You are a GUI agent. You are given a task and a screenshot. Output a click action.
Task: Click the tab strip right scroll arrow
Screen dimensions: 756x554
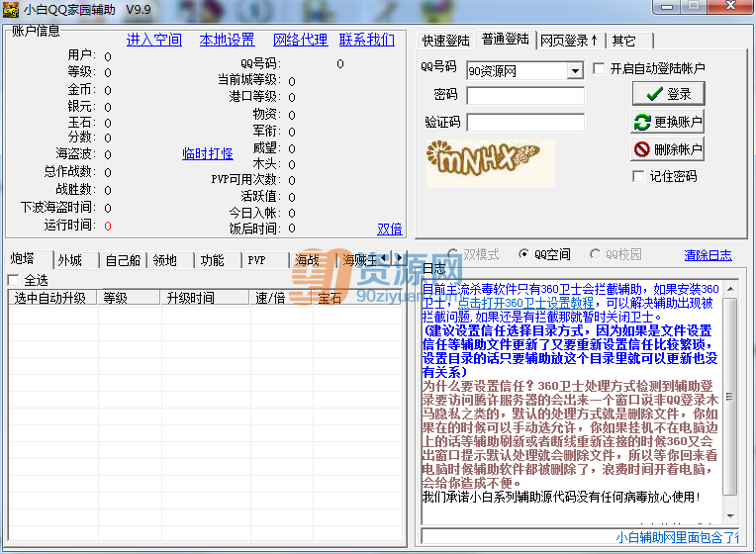pos(398,257)
